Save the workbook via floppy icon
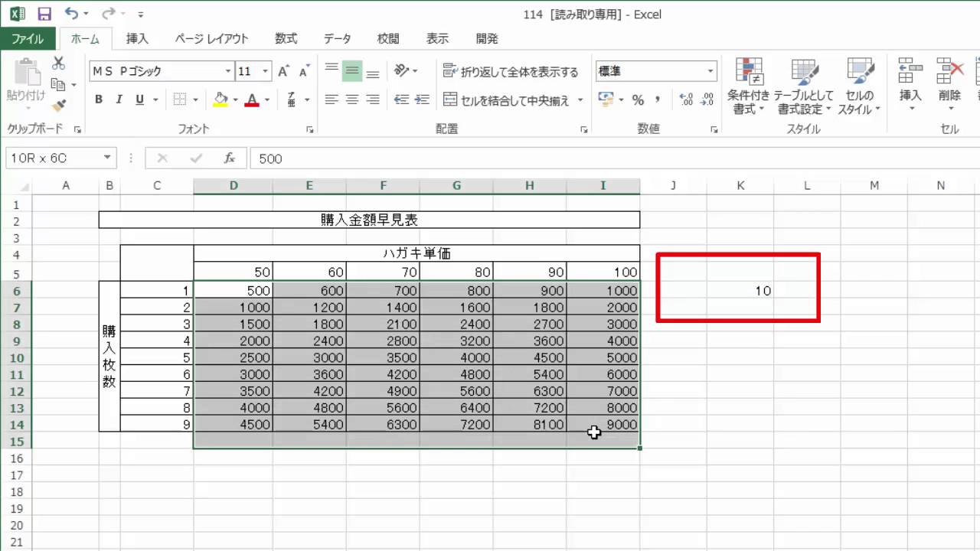This screenshot has height=551, width=980. 44,14
